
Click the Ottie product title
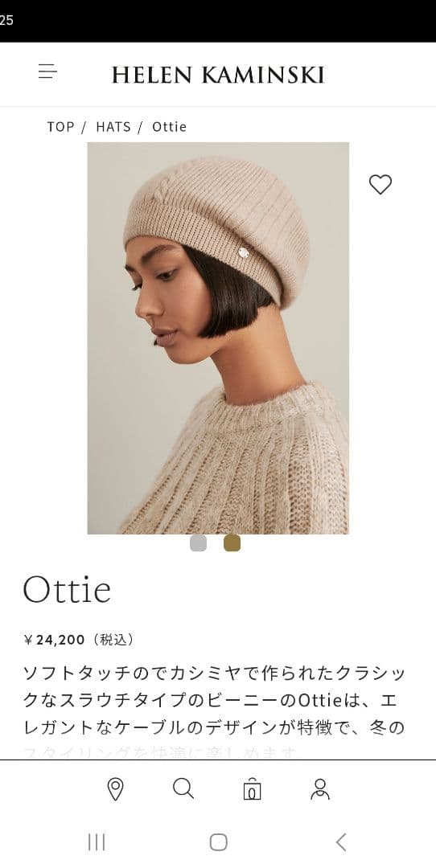67,590
